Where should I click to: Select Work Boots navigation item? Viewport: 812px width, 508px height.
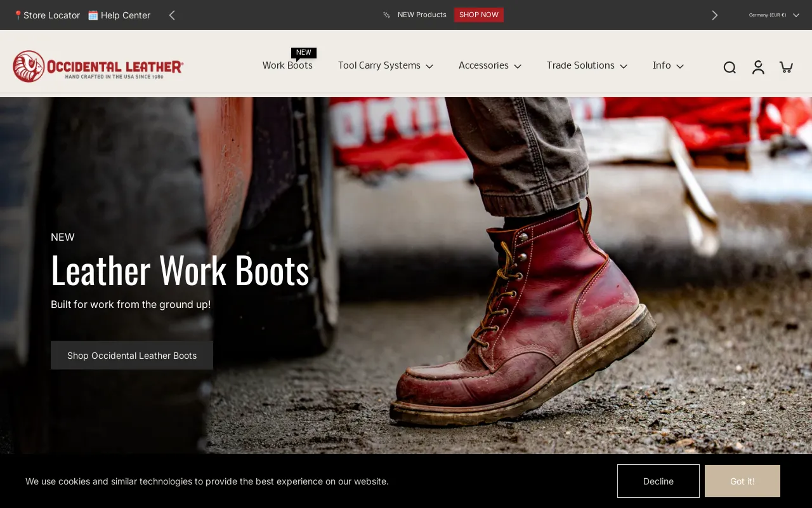pyautogui.click(x=287, y=65)
